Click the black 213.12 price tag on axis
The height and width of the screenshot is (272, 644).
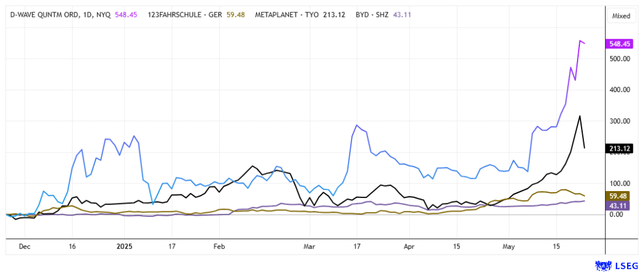(620, 149)
